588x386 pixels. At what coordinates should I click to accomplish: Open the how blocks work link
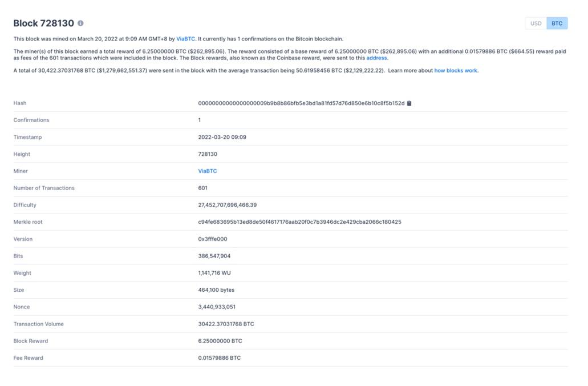point(456,70)
